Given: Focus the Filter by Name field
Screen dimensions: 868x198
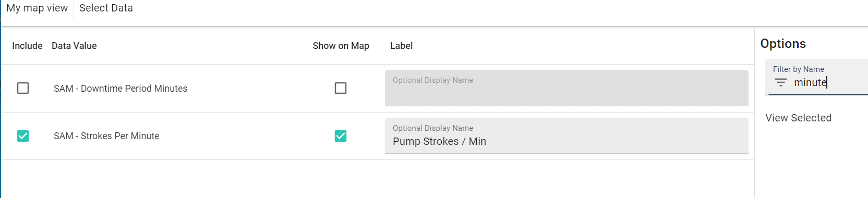Looking at the screenshot, I should pyautogui.click(x=816, y=77).
